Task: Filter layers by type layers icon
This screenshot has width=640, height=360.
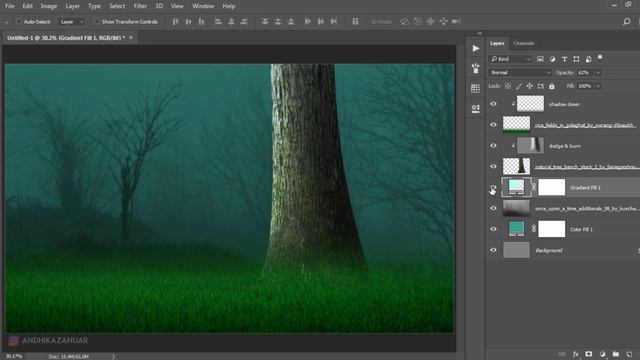Action: 564,59
